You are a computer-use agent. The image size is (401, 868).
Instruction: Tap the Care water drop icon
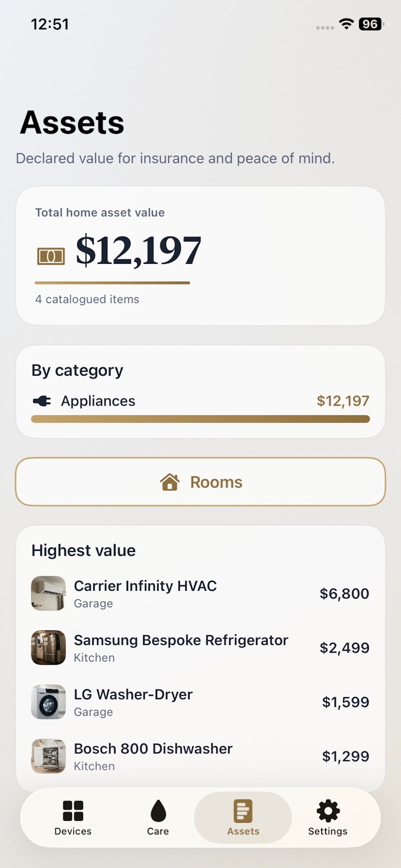(x=158, y=811)
